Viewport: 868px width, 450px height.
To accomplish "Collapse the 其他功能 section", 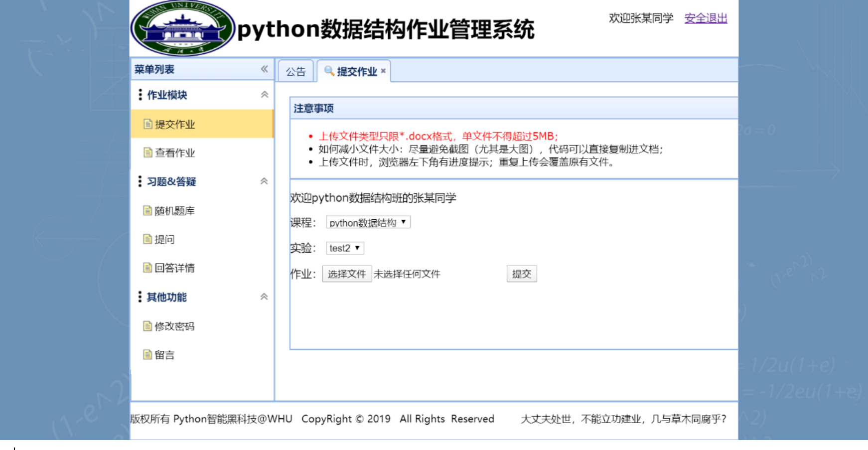I will (x=264, y=297).
